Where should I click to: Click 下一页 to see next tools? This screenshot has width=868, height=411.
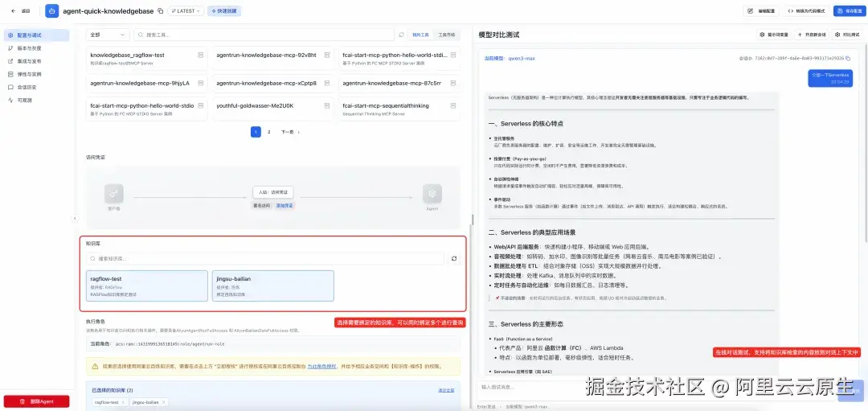pyautogui.click(x=290, y=132)
